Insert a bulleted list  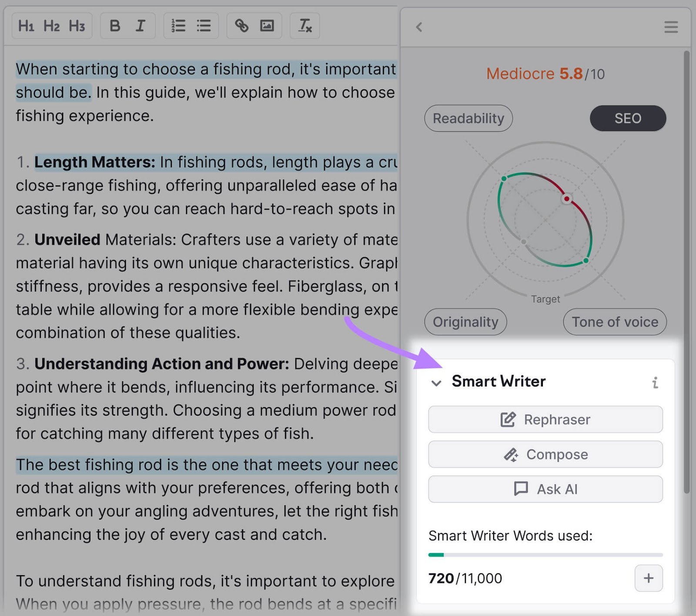(203, 26)
